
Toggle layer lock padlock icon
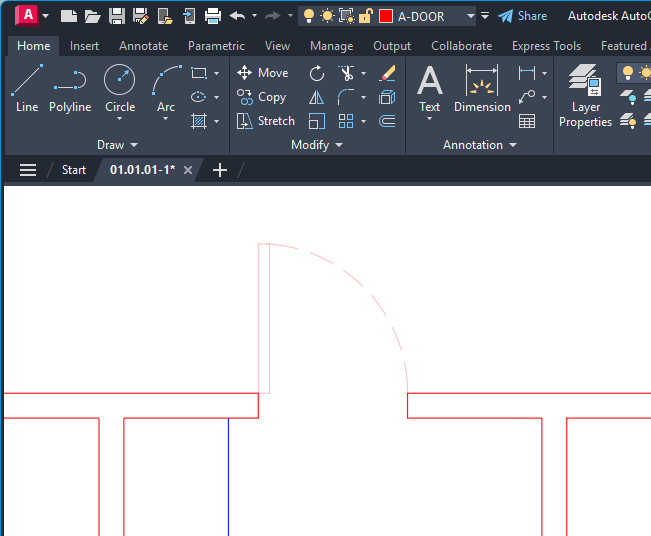[x=366, y=16]
